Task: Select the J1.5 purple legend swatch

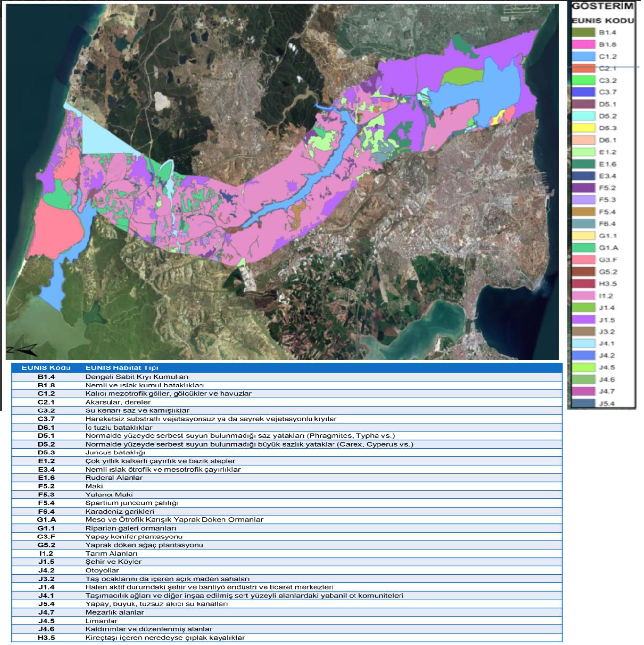Action: [584, 320]
